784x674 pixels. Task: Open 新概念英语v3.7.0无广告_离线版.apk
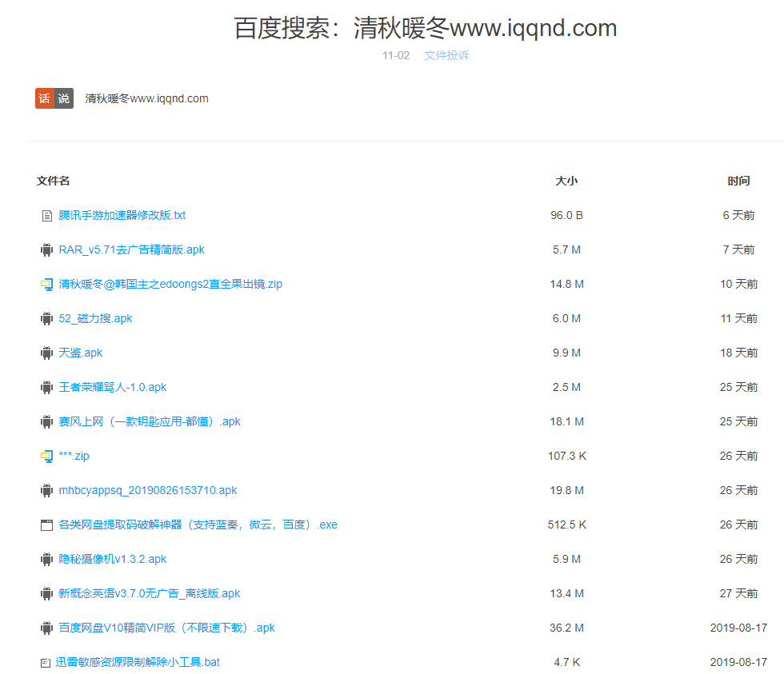point(150,594)
